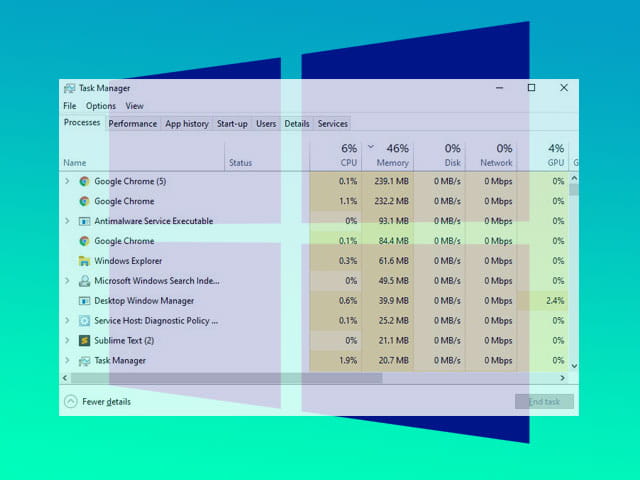Click the vertical scrollbar up arrow
Image resolution: width=640 pixels, height=480 pixels.
pos(574,178)
